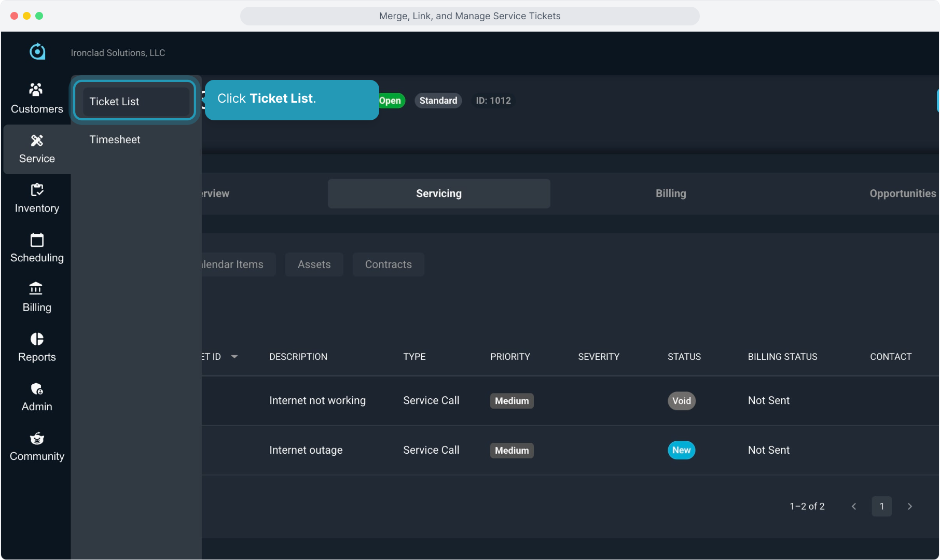Go to previous page of tickets
The image size is (940, 560).
click(854, 507)
